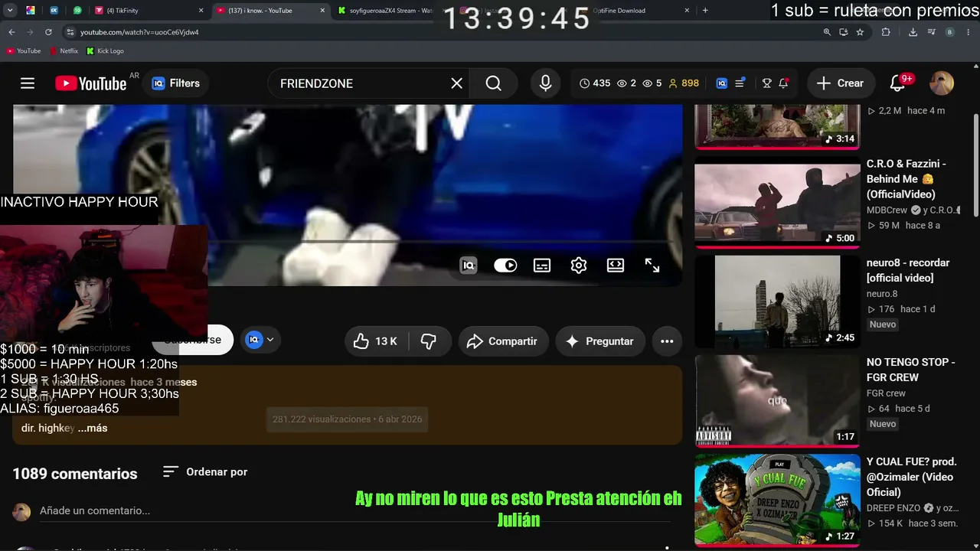Expand the description with ...más
The width and height of the screenshot is (980, 551).
point(93,428)
